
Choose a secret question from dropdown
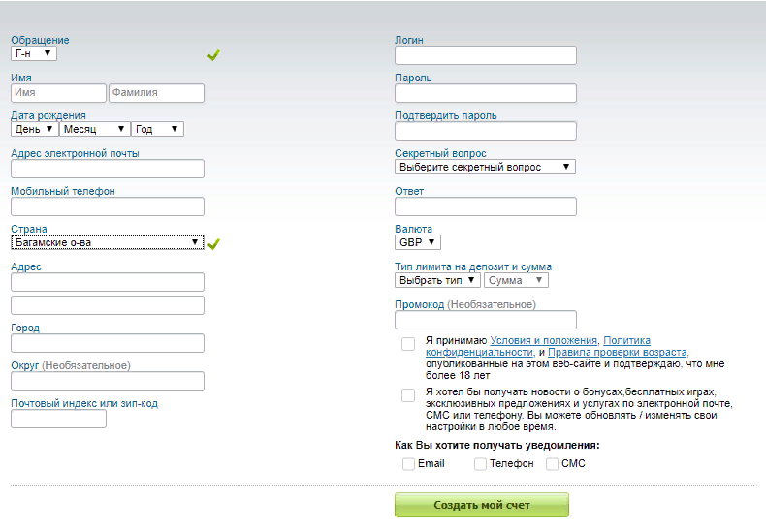[x=485, y=167]
